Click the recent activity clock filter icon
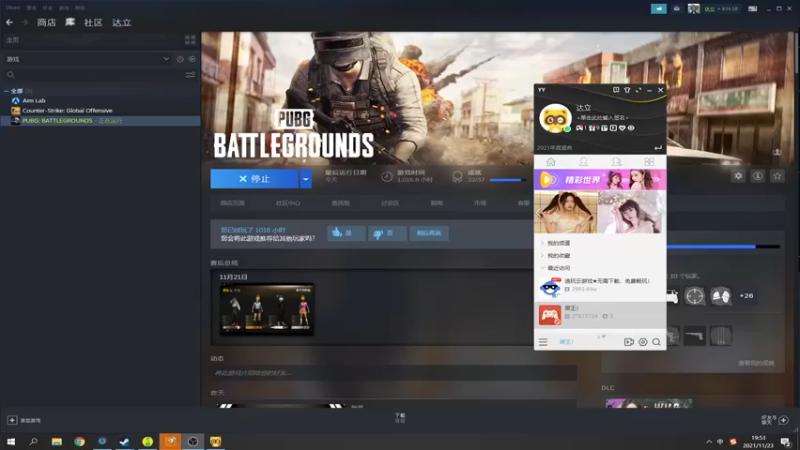 click(x=180, y=59)
